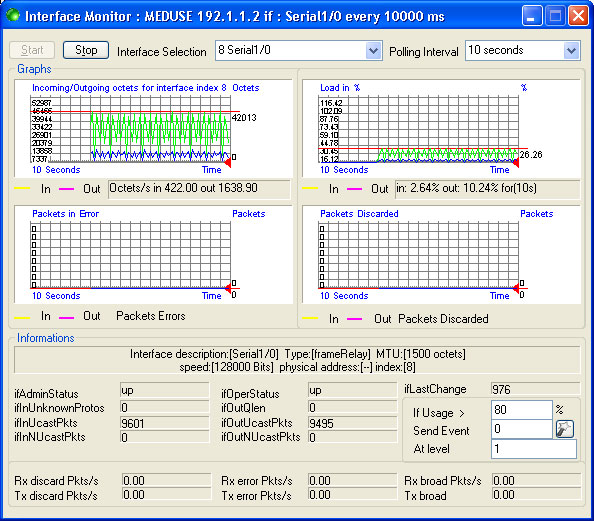Click the 'Packets Errors' legend label

[151, 316]
